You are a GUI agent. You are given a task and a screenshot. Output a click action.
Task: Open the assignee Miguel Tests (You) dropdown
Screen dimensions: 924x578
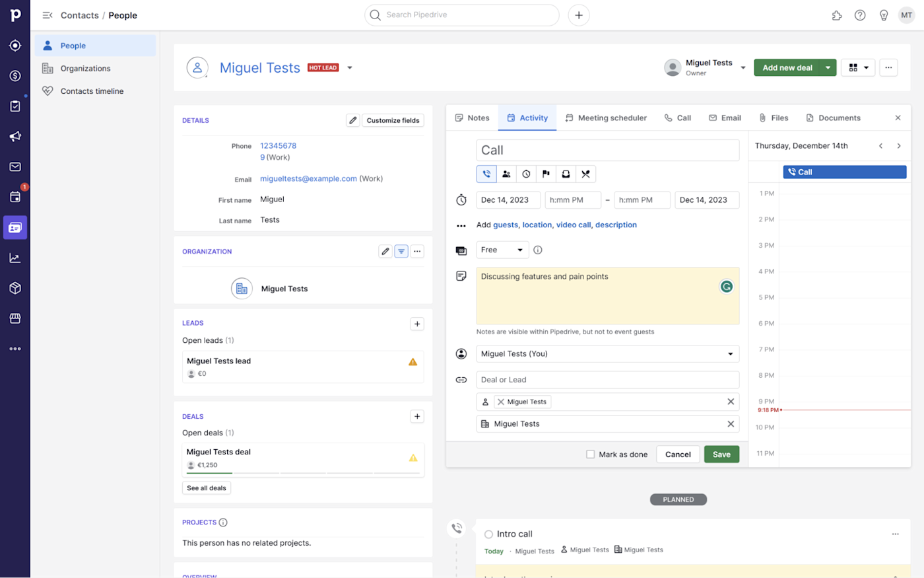pyautogui.click(x=608, y=354)
